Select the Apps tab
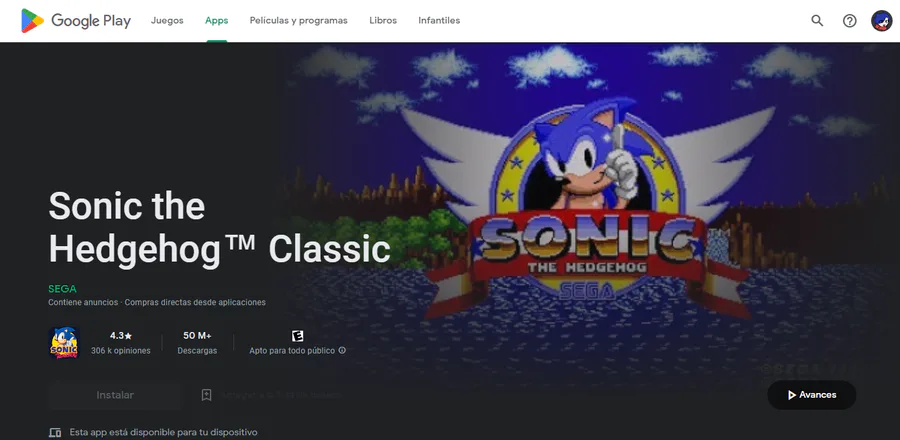Image resolution: width=900 pixels, height=440 pixels. point(216,21)
